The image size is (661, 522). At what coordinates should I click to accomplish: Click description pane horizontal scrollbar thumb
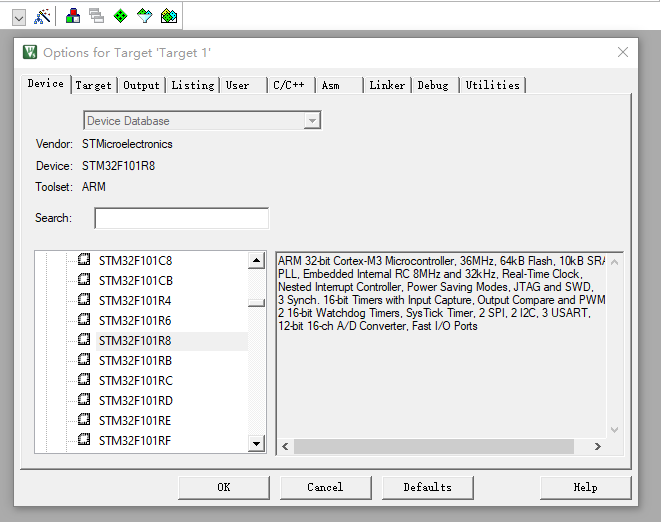434,447
